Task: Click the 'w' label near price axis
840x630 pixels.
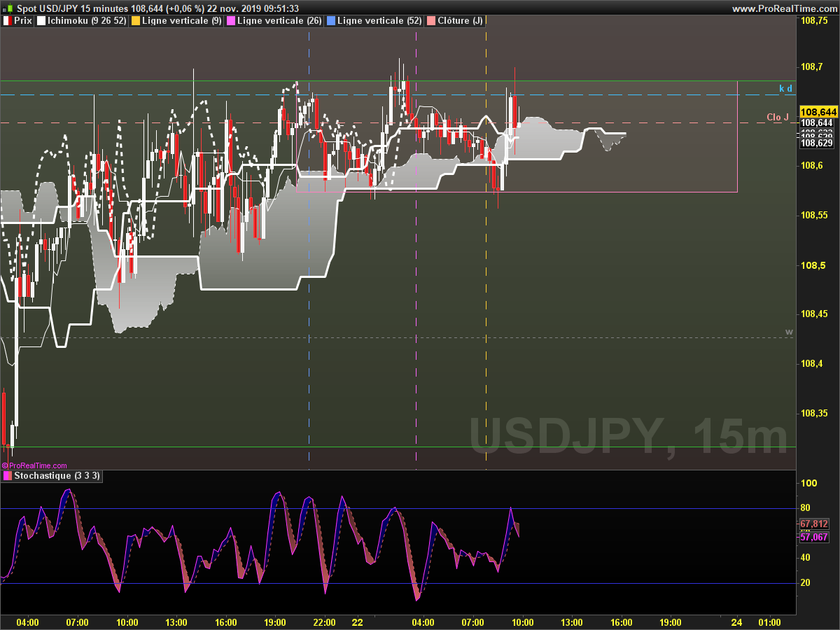Action: pyautogui.click(x=789, y=331)
